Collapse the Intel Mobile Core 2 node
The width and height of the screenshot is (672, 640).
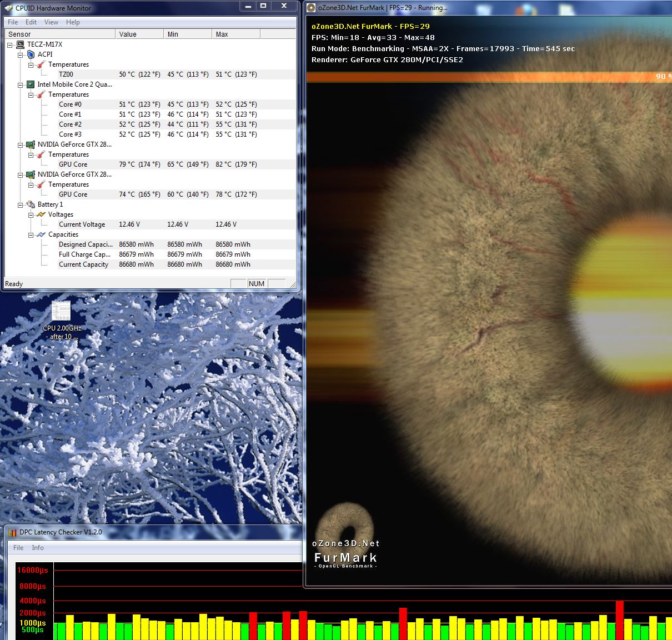21,84
